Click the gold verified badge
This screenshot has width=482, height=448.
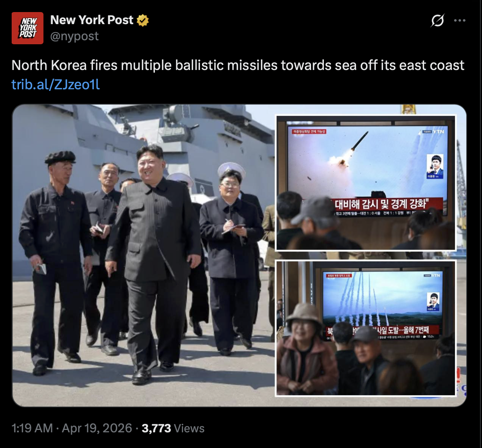click(143, 20)
